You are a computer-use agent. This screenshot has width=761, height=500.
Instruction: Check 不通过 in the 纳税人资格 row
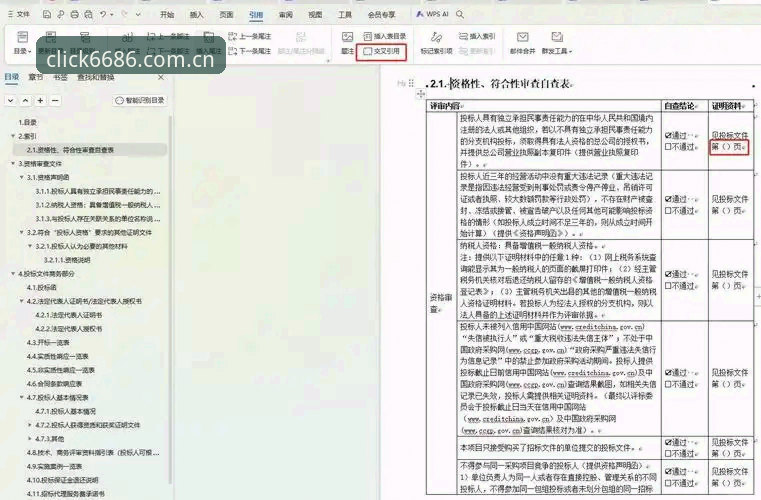pyautogui.click(x=668, y=286)
